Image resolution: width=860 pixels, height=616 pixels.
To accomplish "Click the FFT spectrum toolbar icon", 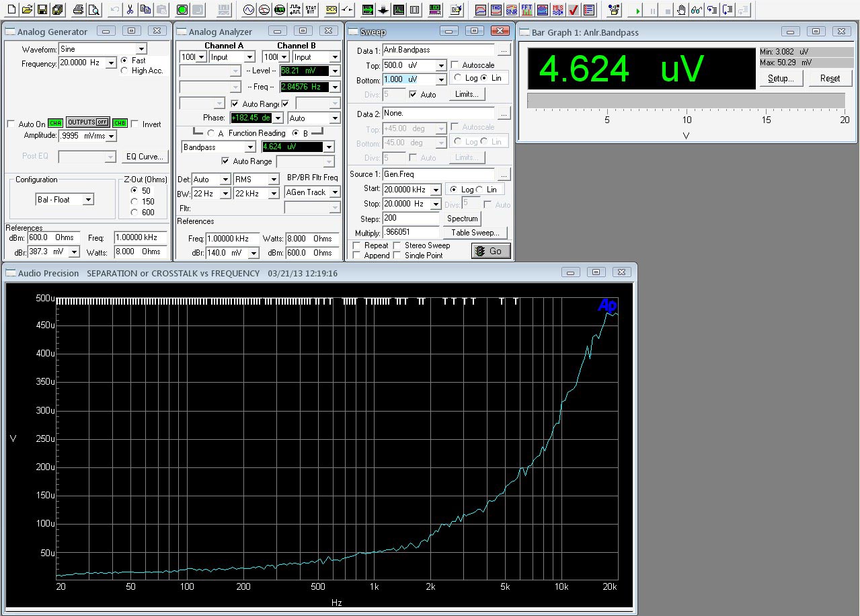I will (x=526, y=9).
